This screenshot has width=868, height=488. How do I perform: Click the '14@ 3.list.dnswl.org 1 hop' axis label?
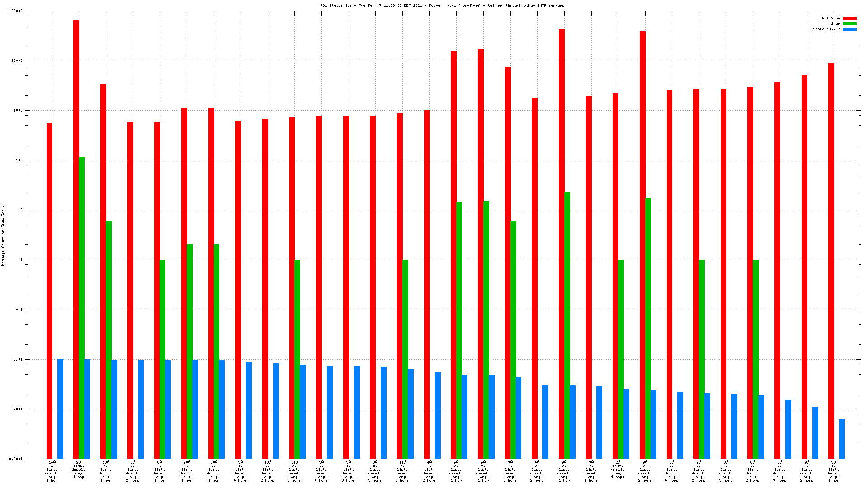(52, 471)
